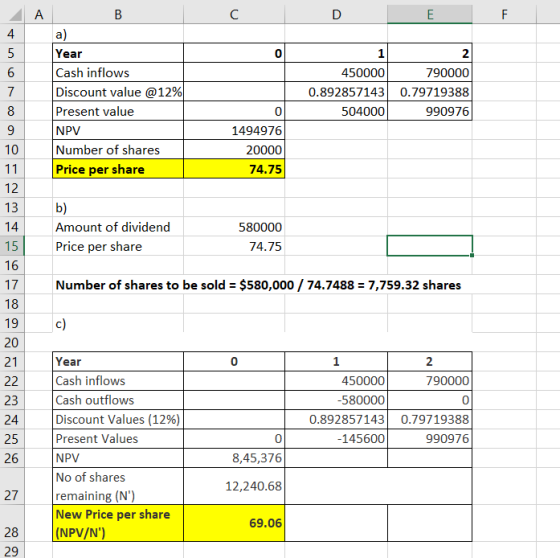Click 450000 in row 22
The height and width of the screenshot is (558, 560).
pyautogui.click(x=336, y=381)
